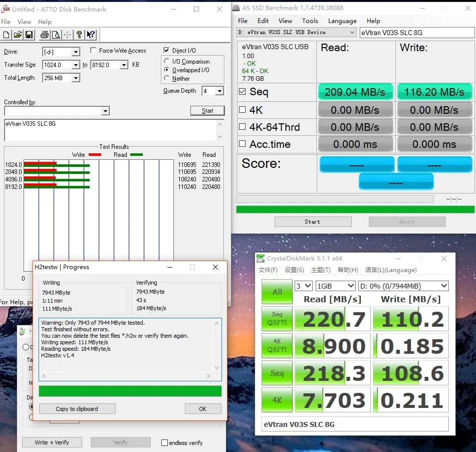476x452 pixels.
Task: Tick the endless verify checkbox
Action: (x=164, y=442)
